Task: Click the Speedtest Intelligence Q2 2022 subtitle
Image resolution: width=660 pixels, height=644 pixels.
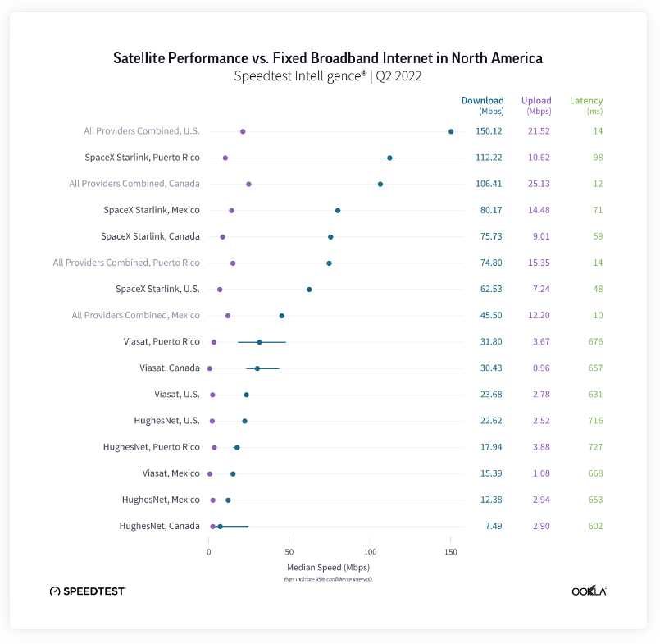Action: click(x=328, y=76)
